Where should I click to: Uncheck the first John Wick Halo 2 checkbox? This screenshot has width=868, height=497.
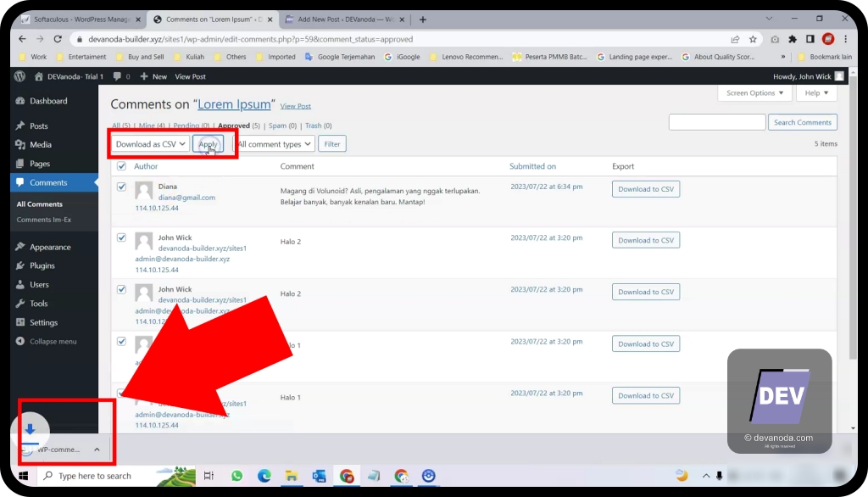pyautogui.click(x=122, y=237)
